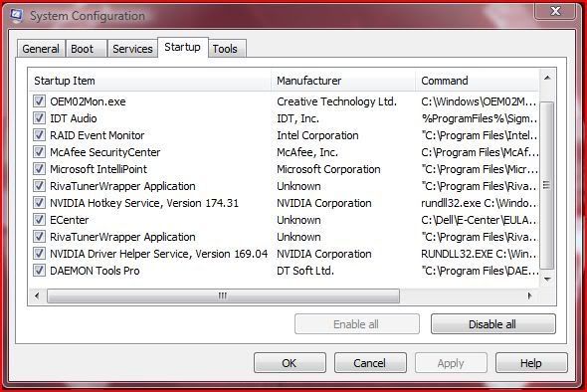Click the Enable all button

coord(357,324)
